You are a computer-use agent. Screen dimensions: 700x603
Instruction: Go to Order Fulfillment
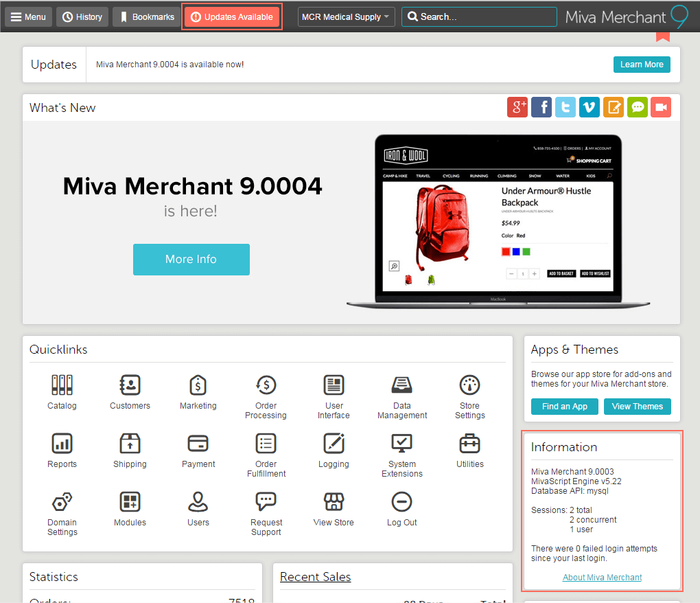pos(266,455)
